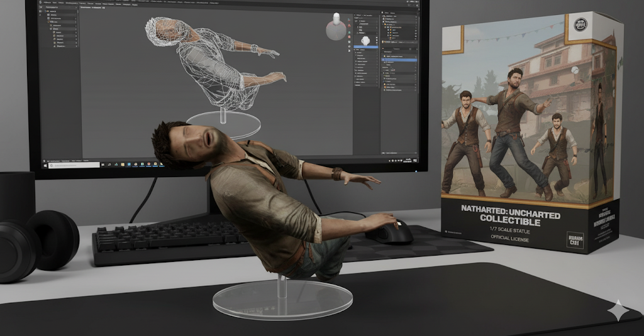The height and width of the screenshot is (336, 644).
Task: Click the white material preview thumbnail
Action: 365,41
